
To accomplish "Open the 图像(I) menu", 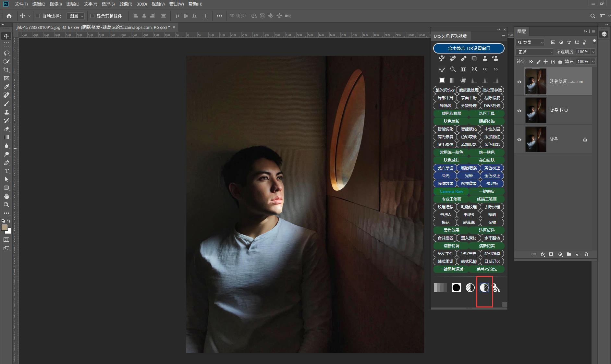I will pyautogui.click(x=56, y=4).
